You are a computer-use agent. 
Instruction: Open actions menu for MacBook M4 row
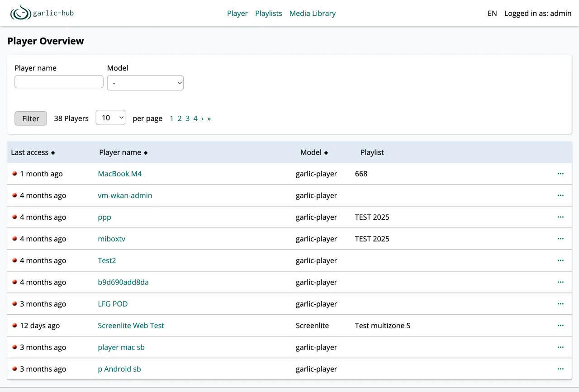pos(560,174)
